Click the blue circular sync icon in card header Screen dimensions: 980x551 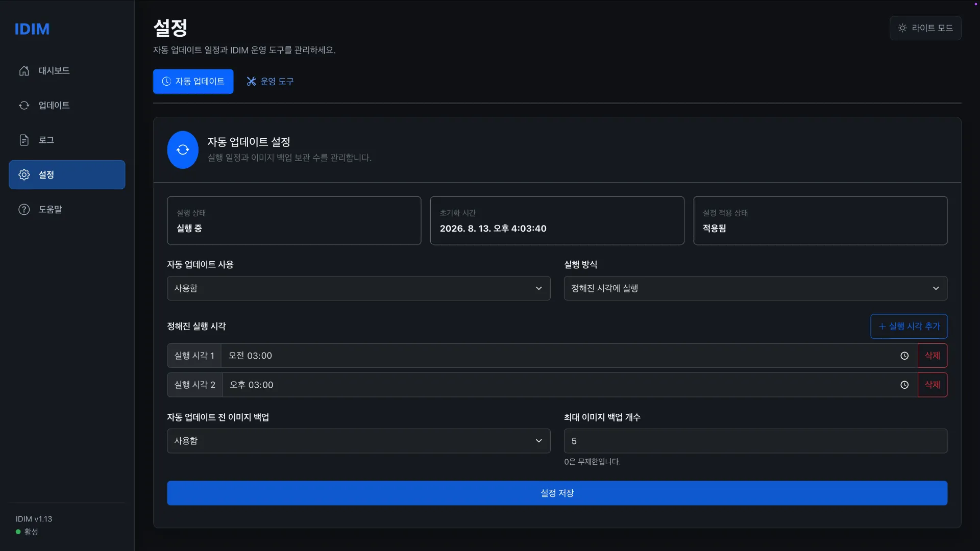click(x=183, y=150)
